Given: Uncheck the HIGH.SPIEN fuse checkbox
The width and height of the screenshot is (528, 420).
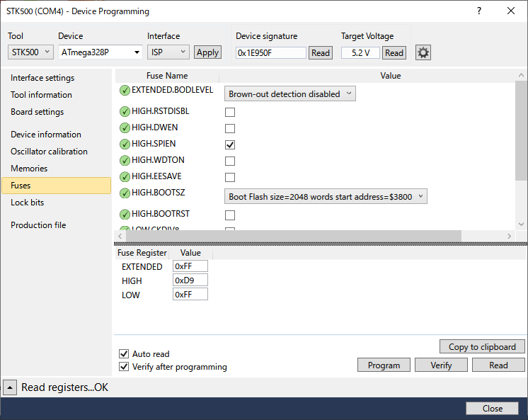Looking at the screenshot, I should click(230, 144).
